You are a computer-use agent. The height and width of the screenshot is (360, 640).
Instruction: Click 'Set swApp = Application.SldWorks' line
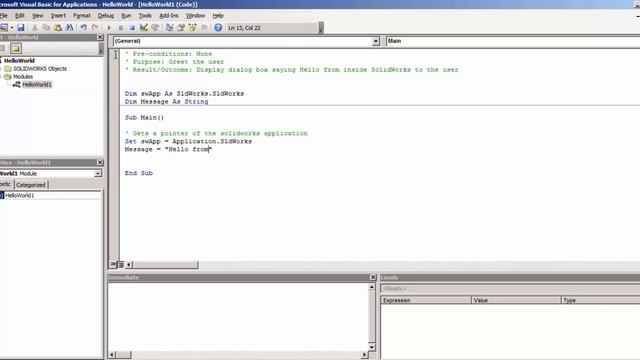coord(188,141)
